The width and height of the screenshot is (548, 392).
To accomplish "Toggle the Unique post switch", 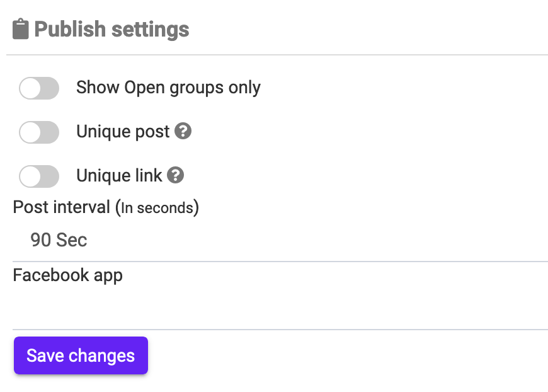I will (39, 132).
